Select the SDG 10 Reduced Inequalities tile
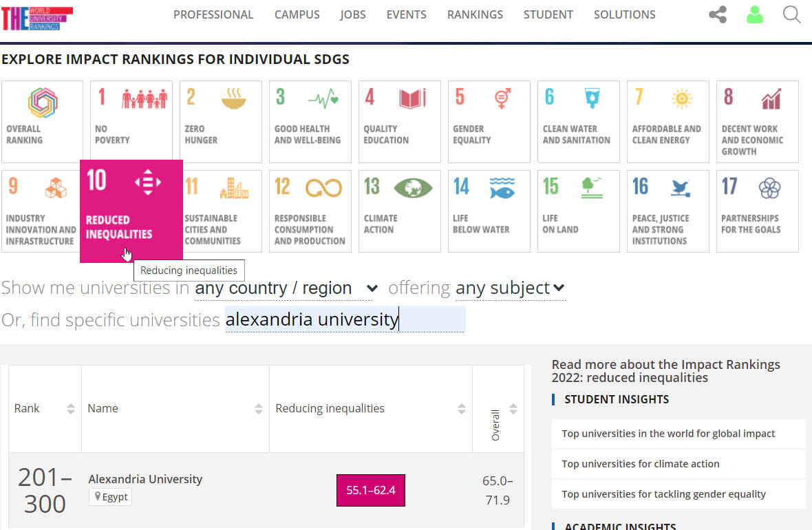 [x=131, y=206]
